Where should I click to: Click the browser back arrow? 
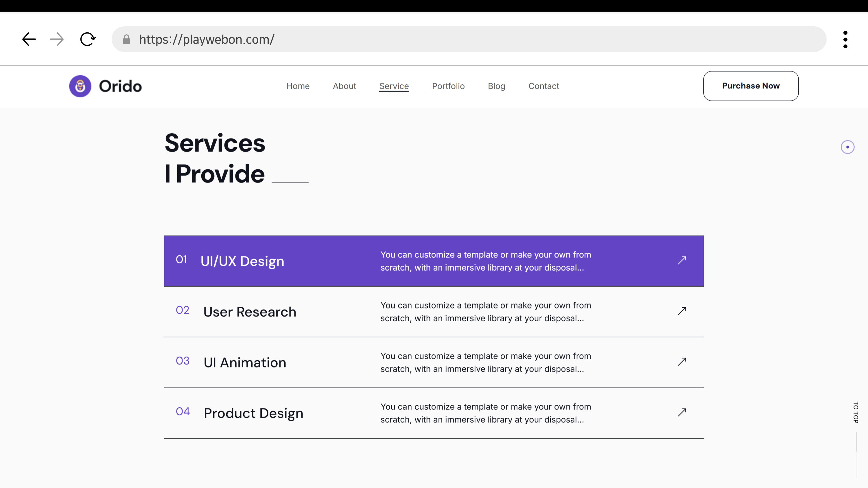pyautogui.click(x=29, y=39)
